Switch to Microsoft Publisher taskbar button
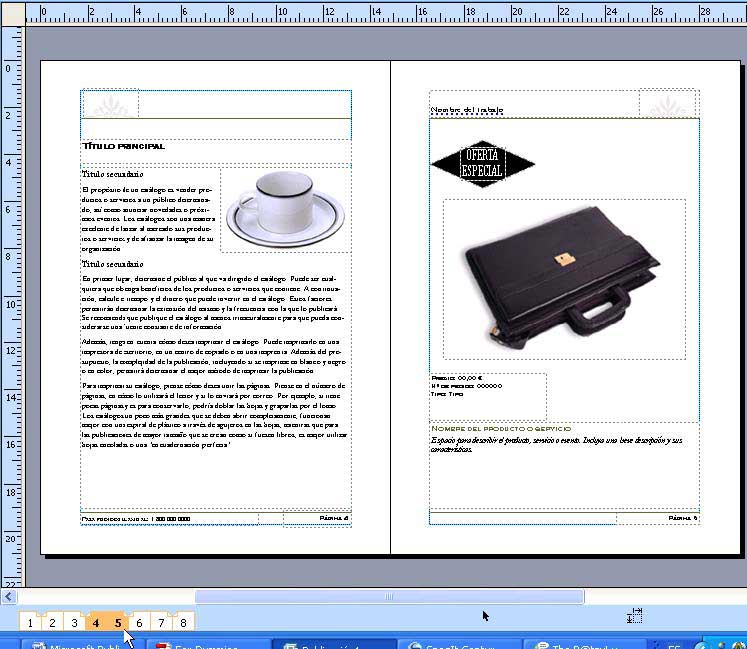The width and height of the screenshot is (747, 649). tap(82, 645)
